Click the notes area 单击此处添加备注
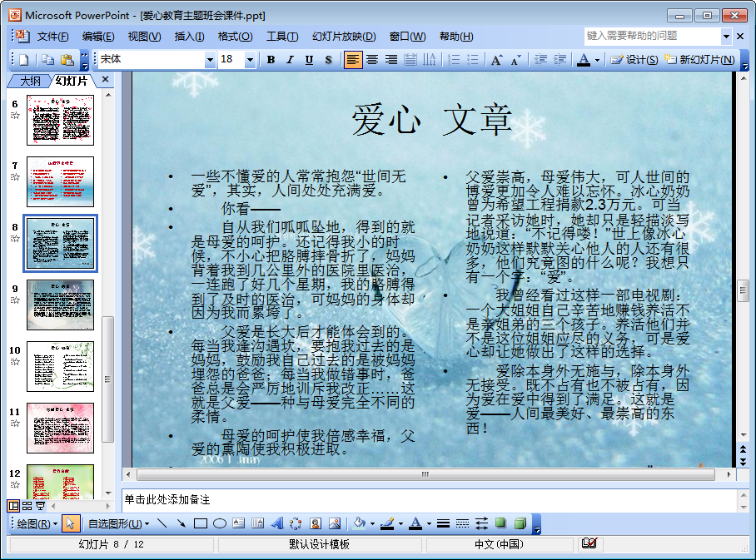The width and height of the screenshot is (756, 560). point(429,500)
